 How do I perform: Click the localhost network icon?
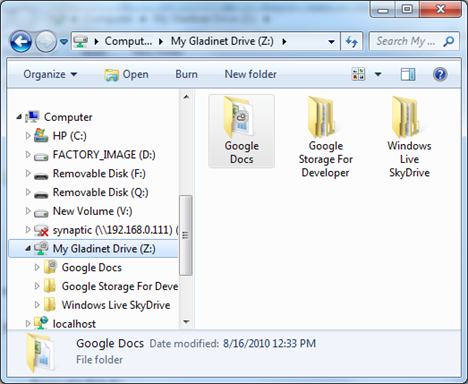point(41,323)
